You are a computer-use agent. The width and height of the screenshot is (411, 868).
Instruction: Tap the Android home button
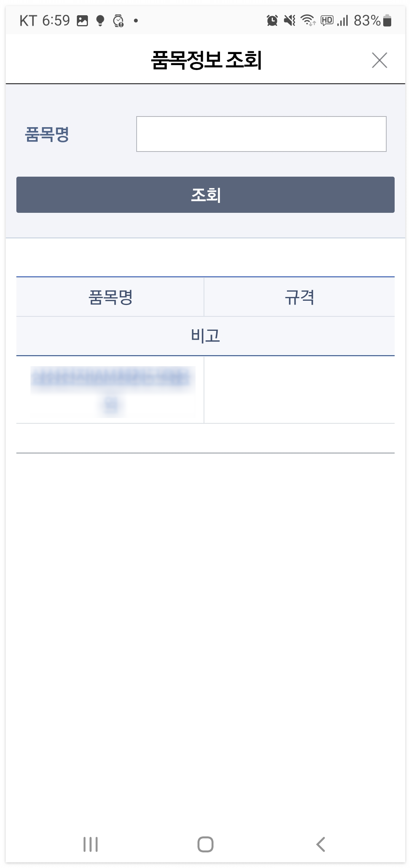pyautogui.click(x=205, y=844)
